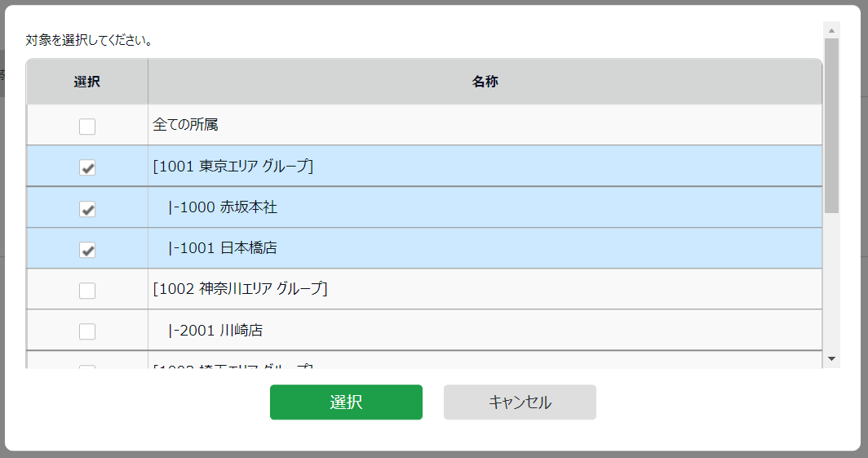
Task: Check the 全ての所属 checkbox
Action: (x=87, y=127)
